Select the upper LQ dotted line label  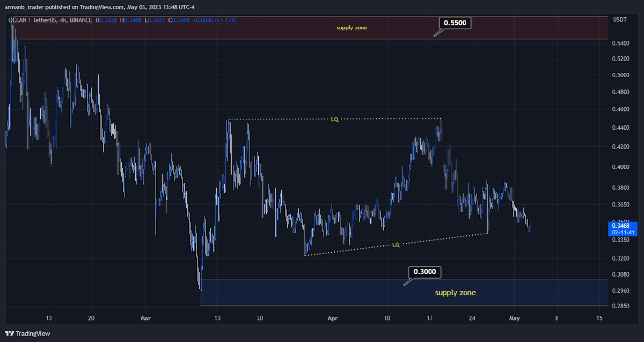coord(334,119)
